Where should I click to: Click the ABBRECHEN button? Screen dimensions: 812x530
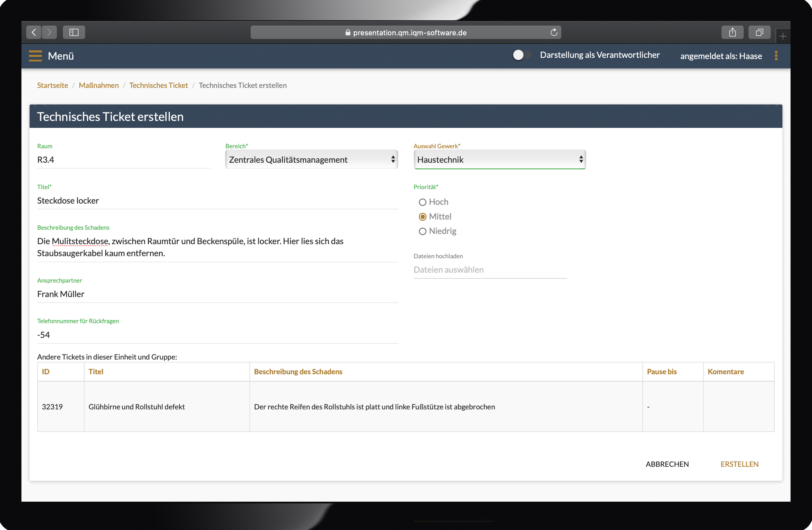(x=667, y=464)
